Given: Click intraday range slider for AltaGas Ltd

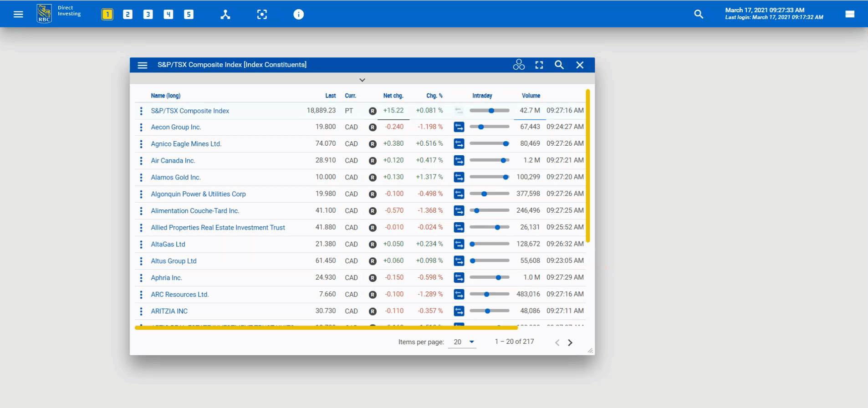Looking at the screenshot, I should pos(490,244).
